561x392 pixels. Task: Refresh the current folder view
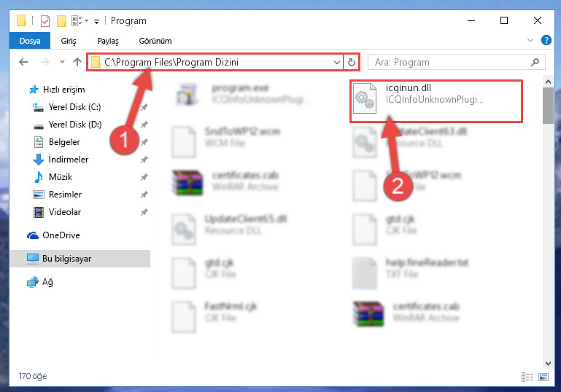click(x=352, y=62)
